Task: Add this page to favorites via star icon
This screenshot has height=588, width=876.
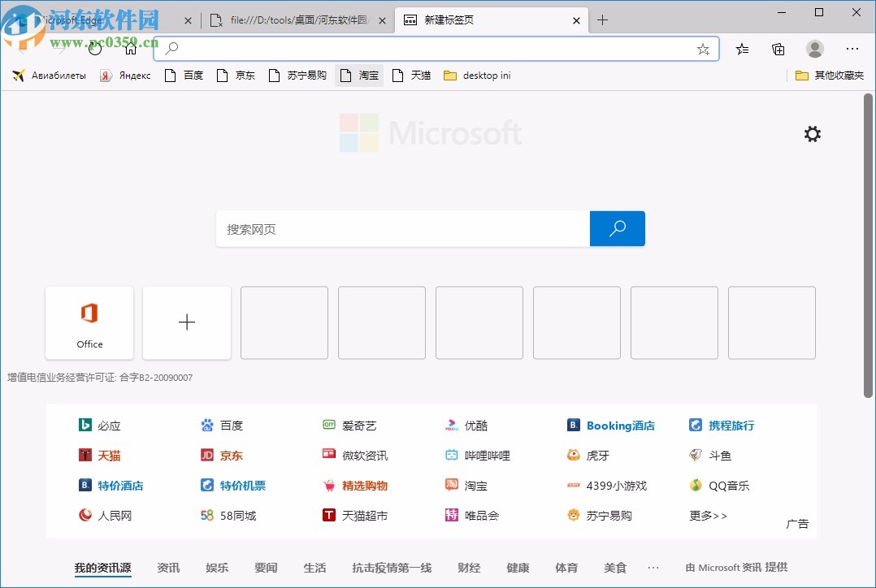Action: click(x=702, y=49)
